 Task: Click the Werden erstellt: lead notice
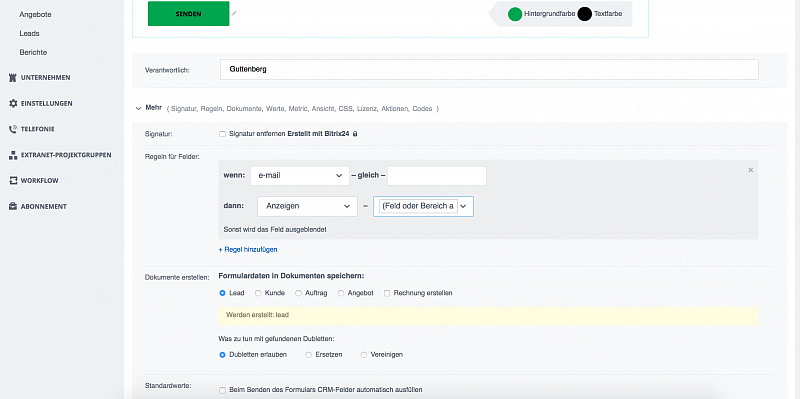[x=488, y=315]
